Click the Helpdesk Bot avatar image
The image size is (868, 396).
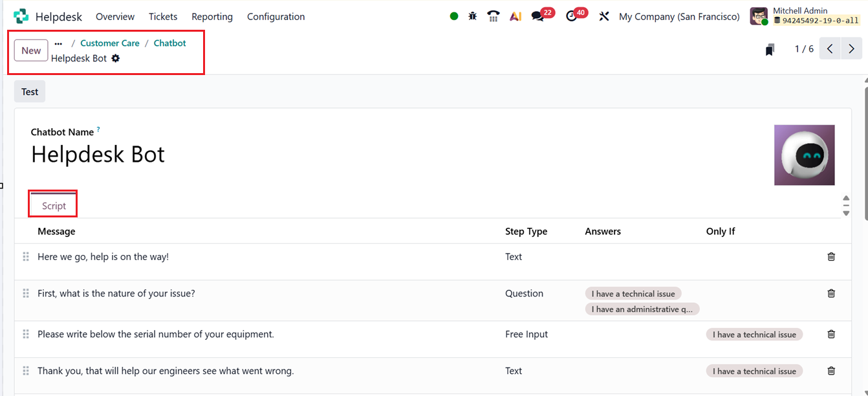pyautogui.click(x=804, y=155)
